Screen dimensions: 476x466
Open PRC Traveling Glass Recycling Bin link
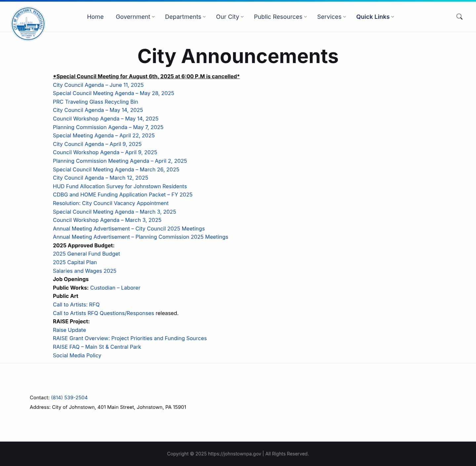pos(96,102)
